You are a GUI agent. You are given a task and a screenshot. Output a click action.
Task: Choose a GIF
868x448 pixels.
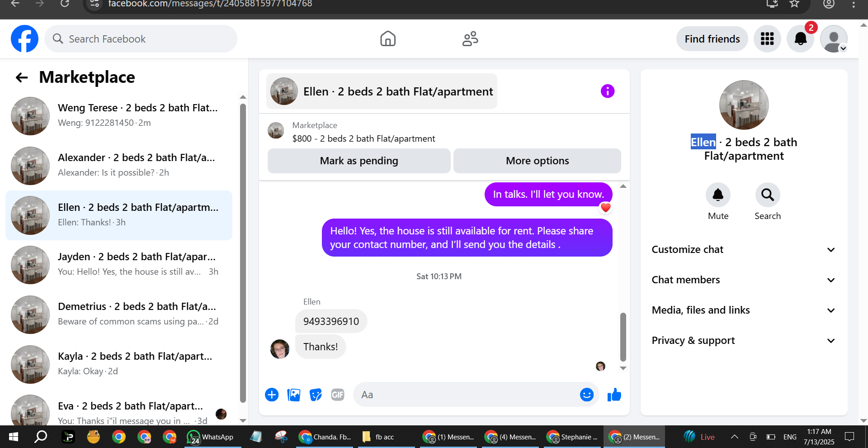coord(338,395)
